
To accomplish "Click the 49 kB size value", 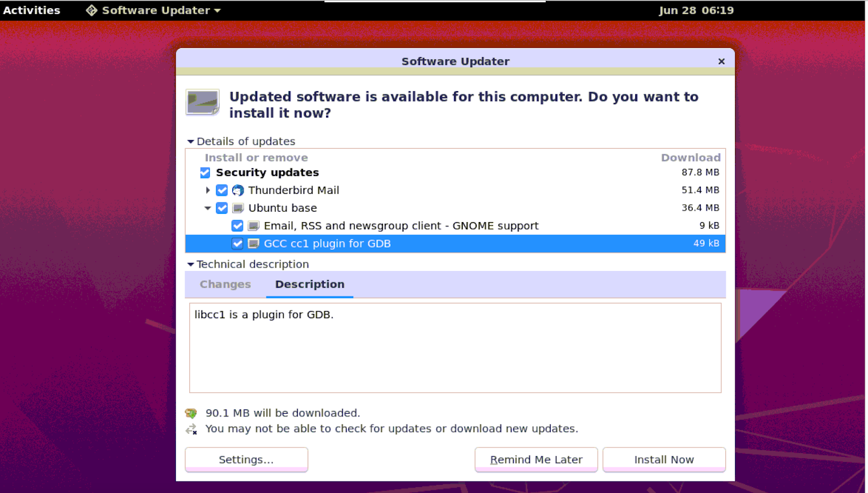I will [x=706, y=243].
